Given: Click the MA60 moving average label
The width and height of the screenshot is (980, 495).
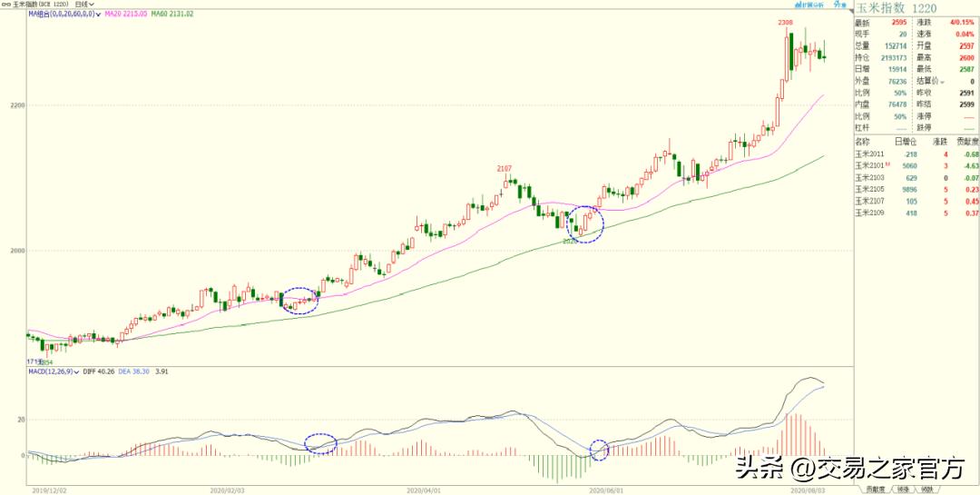Looking at the screenshot, I should 172,15.
